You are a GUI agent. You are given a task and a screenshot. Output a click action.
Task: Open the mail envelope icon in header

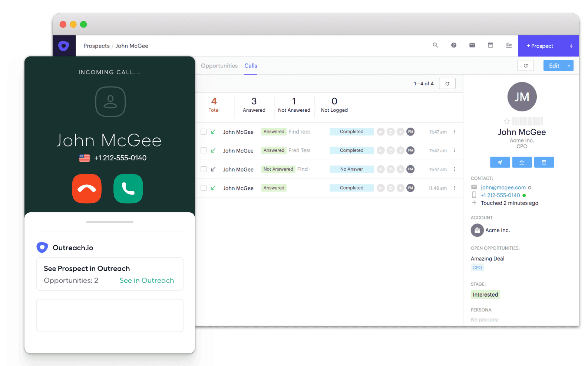pyautogui.click(x=472, y=45)
